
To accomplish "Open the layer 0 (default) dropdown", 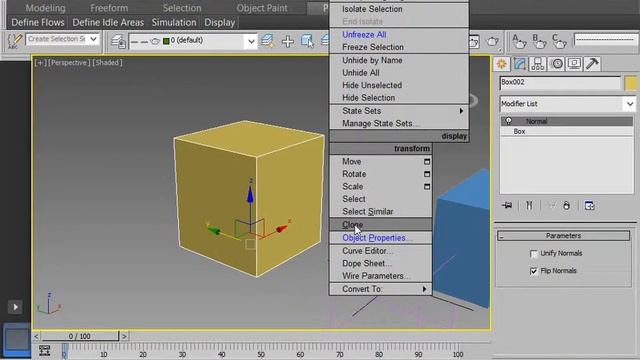I will click(x=251, y=41).
